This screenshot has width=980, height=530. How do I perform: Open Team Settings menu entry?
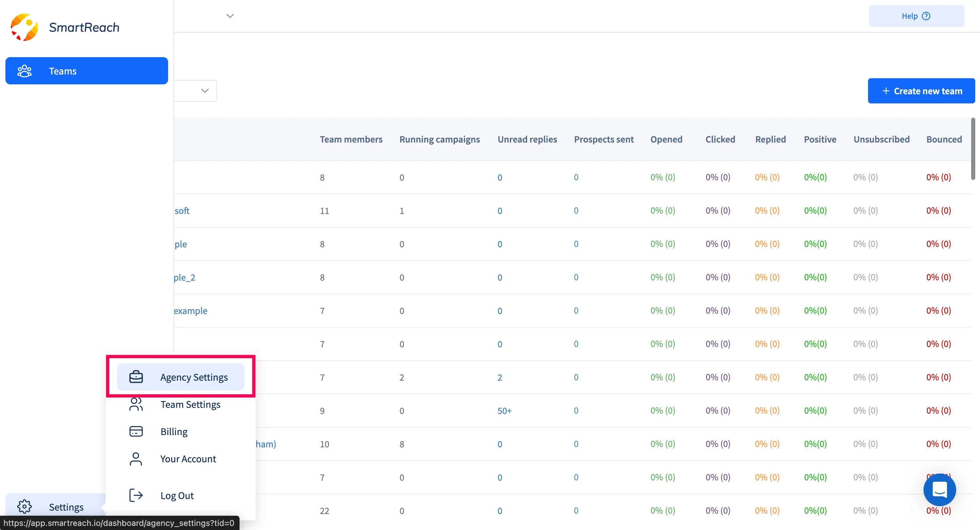pos(181,404)
